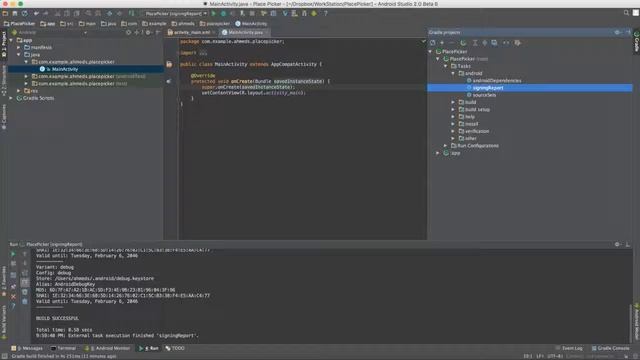Open the Messages tool window tab

coord(27,348)
